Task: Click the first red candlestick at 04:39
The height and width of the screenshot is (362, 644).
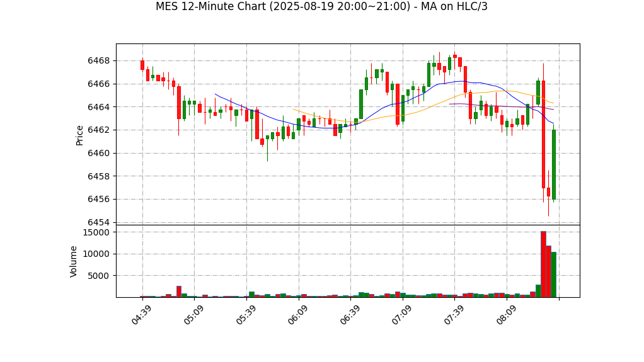Action: pyautogui.click(x=142, y=65)
